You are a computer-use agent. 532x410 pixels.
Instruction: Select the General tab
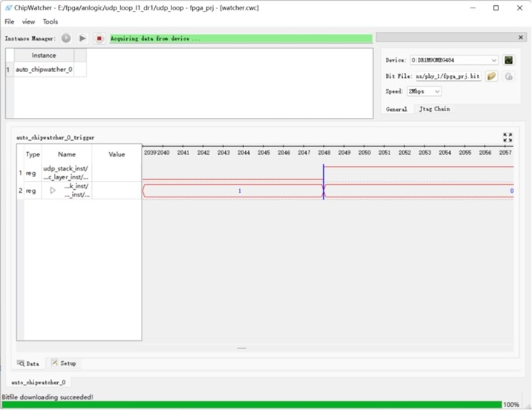(x=396, y=109)
